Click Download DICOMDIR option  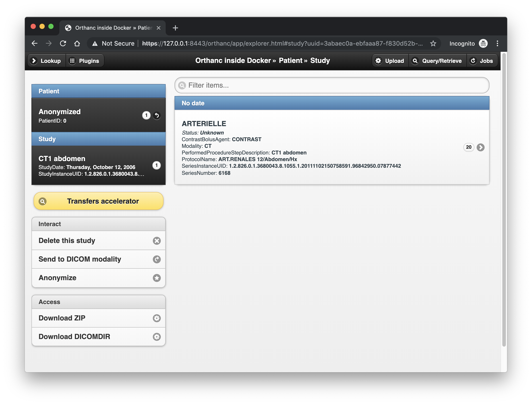coord(98,337)
